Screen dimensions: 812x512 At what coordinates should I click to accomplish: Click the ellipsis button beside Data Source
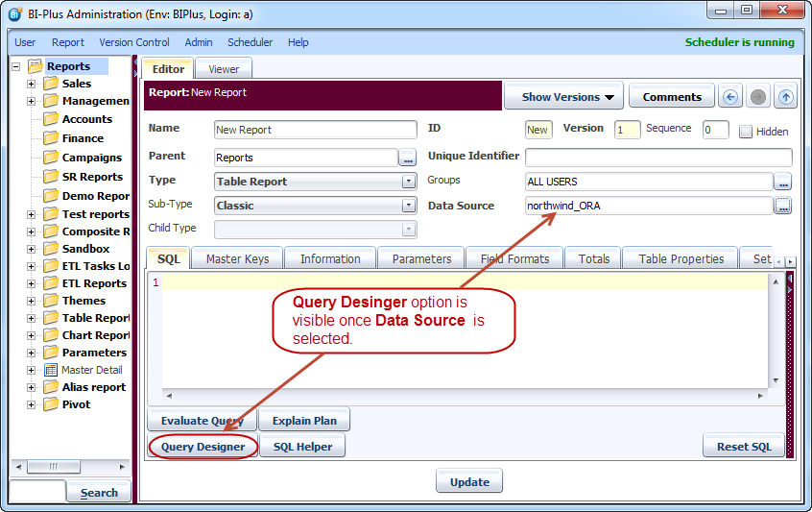(783, 206)
